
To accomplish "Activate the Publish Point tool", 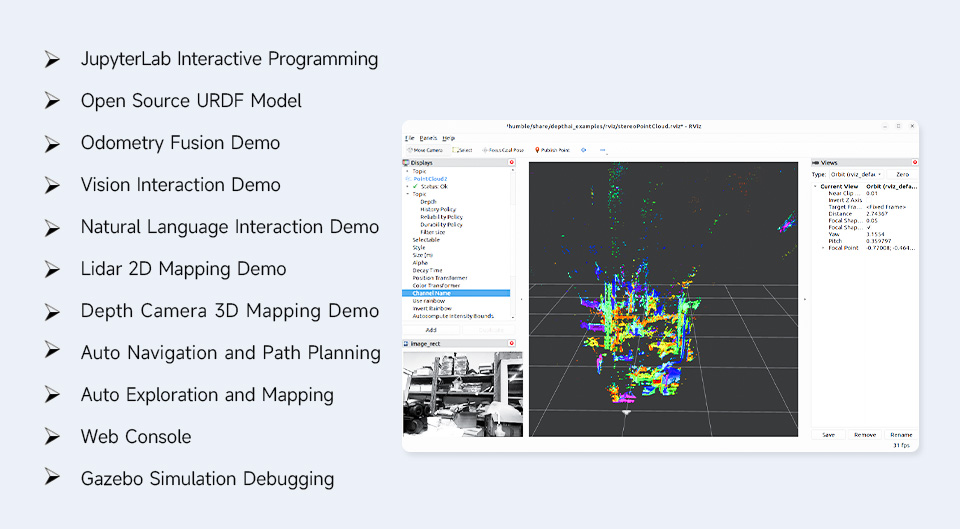I will coord(552,150).
